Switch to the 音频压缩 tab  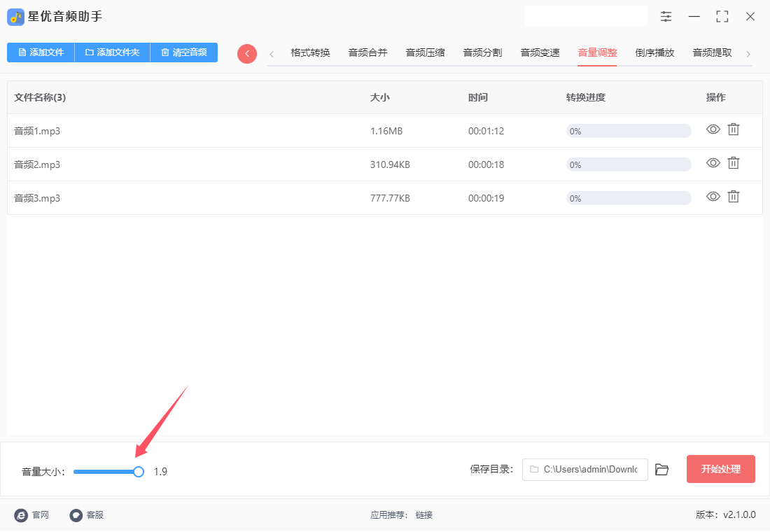coord(426,52)
